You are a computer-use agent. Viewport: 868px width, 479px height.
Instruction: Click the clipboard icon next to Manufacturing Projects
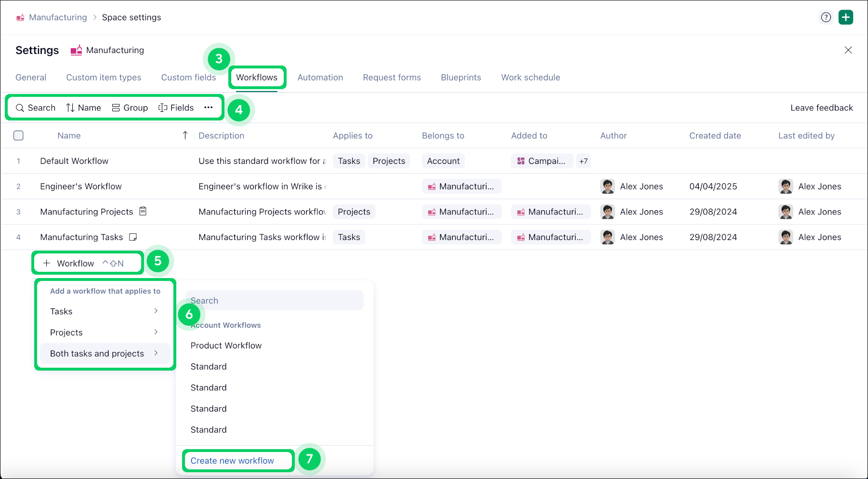(143, 211)
